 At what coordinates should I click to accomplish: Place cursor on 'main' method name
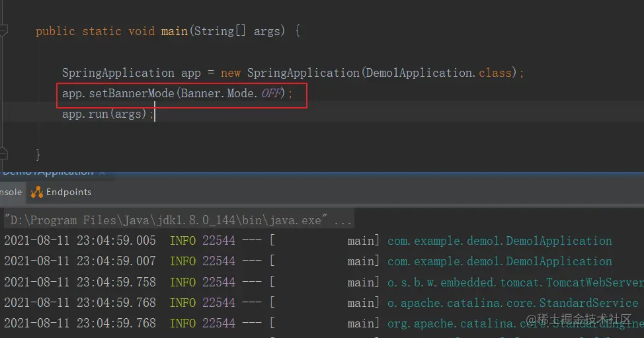[174, 31]
